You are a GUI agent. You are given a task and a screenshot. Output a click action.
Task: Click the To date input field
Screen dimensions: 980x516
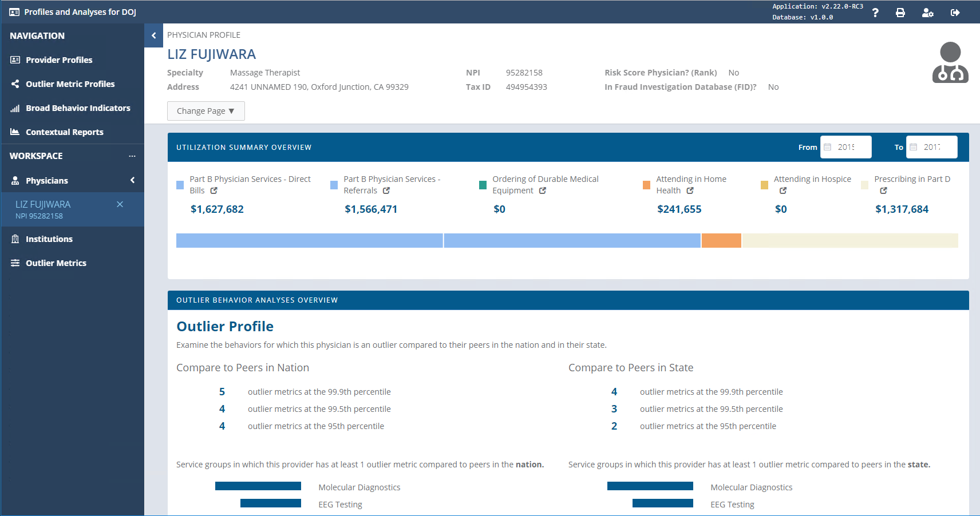click(x=932, y=147)
